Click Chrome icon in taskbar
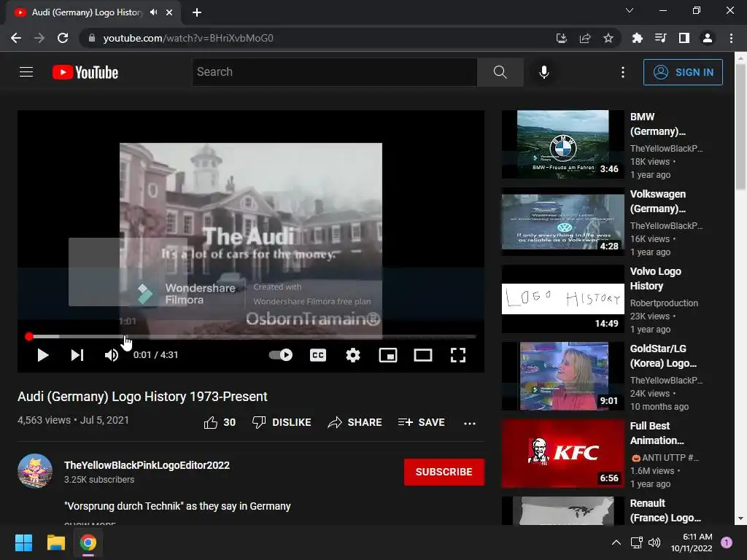This screenshot has height=560, width=747. 88,542
